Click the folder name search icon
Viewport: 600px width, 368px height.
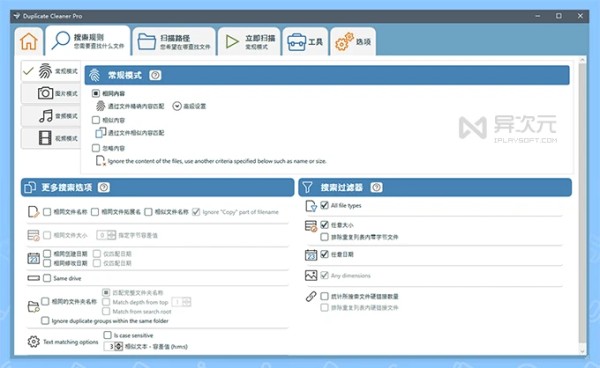[33, 306]
